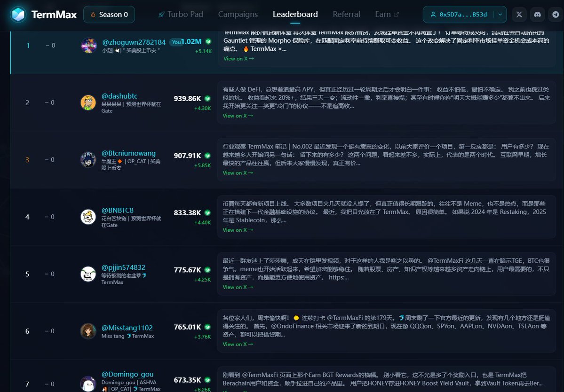Click the post text card of @BNBTC8

pos(387,217)
